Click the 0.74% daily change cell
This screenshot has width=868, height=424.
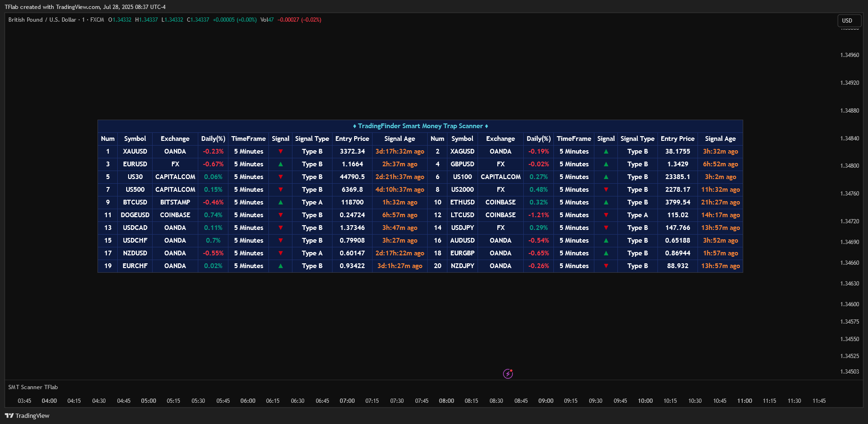213,215
